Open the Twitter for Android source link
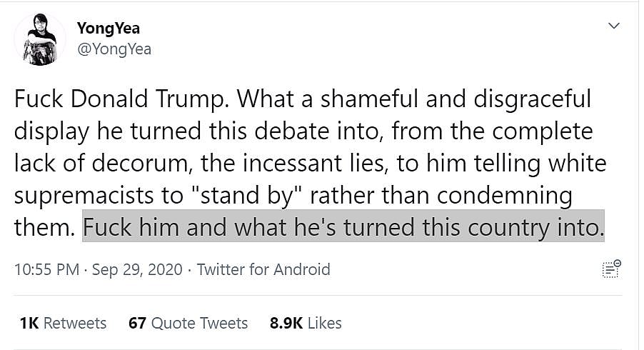 click(x=263, y=269)
